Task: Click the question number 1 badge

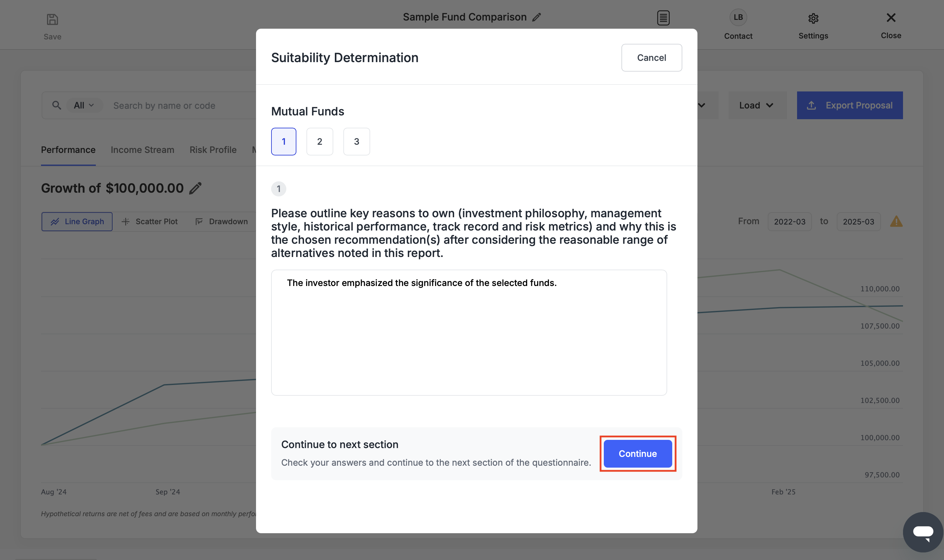Action: [279, 189]
